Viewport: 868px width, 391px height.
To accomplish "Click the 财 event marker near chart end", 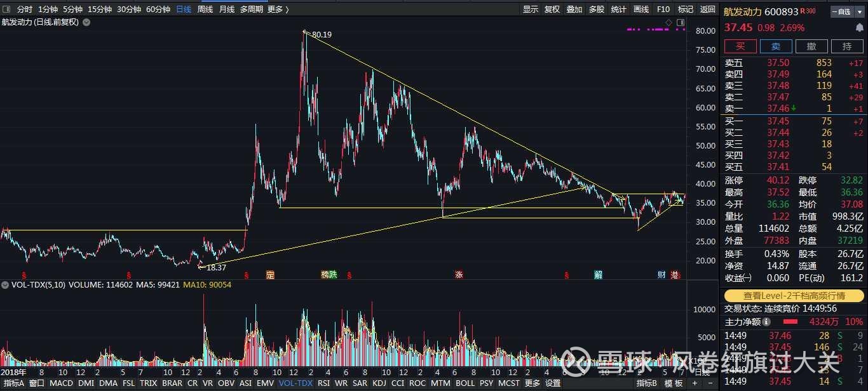I will point(661,275).
